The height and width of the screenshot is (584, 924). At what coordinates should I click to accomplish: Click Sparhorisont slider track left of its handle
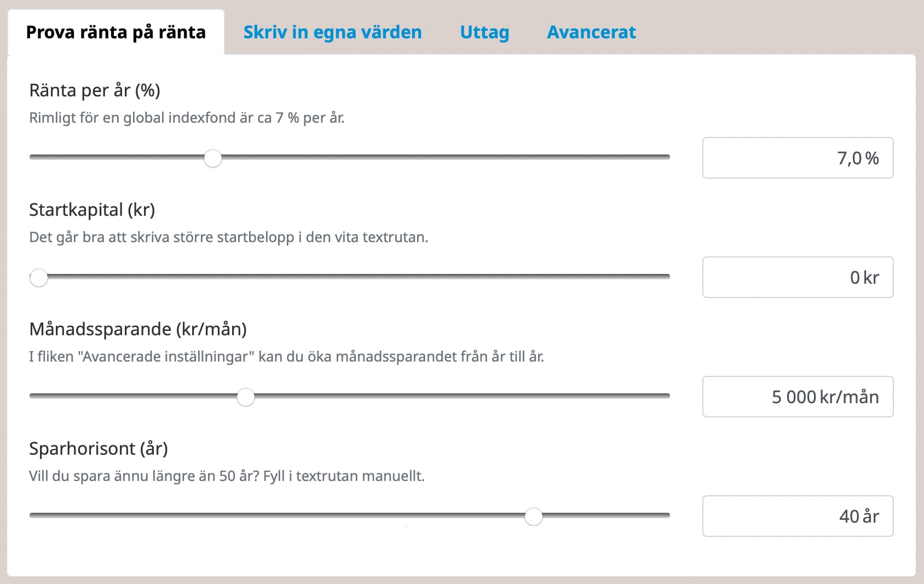[274, 515]
